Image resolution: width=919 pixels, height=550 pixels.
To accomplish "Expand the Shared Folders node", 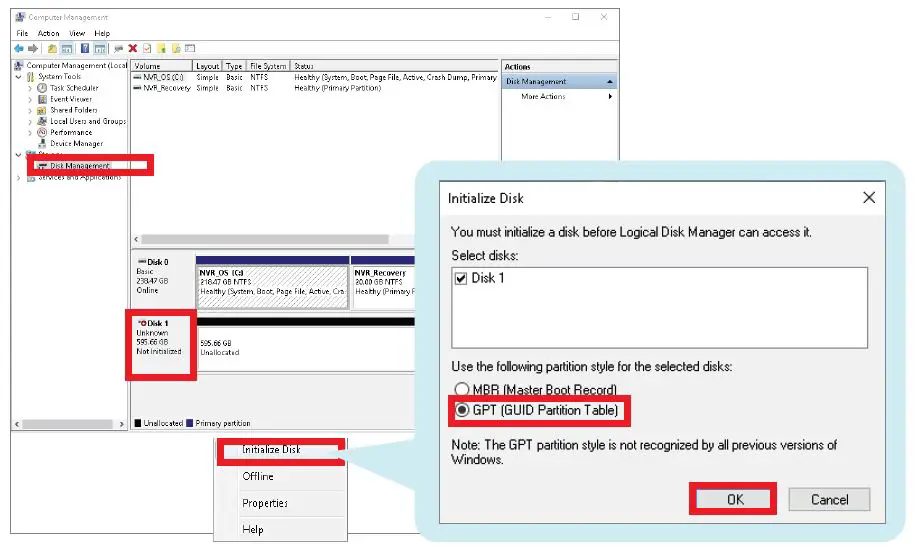I will pos(30,110).
